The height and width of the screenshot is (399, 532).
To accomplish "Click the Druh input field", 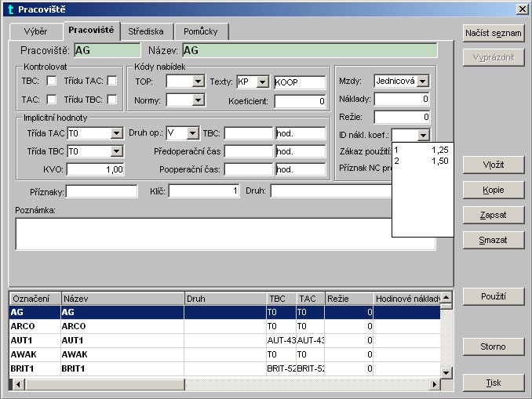I will [x=331, y=191].
